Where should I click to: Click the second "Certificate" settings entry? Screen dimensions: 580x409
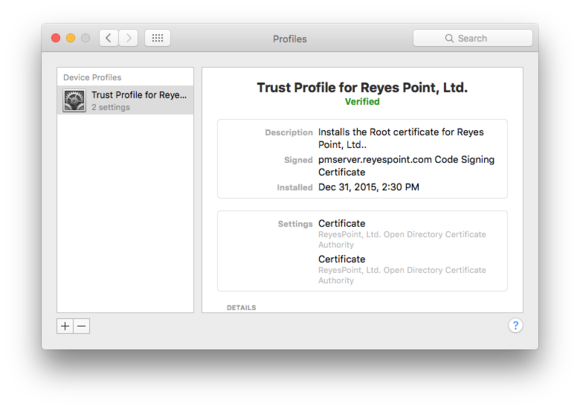point(342,259)
